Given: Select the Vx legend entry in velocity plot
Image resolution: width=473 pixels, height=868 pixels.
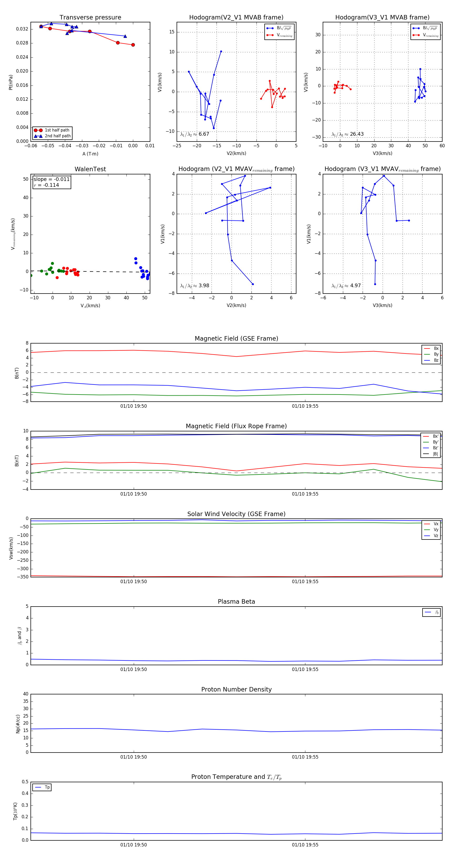Looking at the screenshot, I should click(x=431, y=524).
